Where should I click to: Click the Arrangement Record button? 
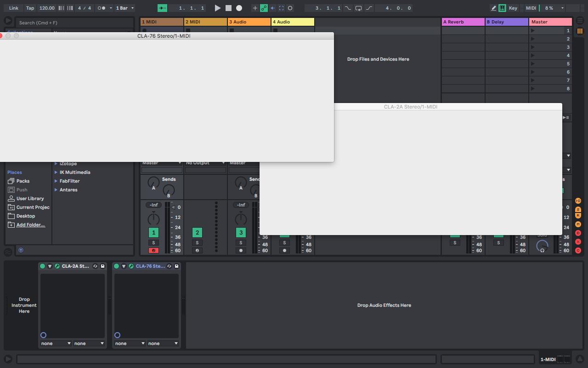239,8
